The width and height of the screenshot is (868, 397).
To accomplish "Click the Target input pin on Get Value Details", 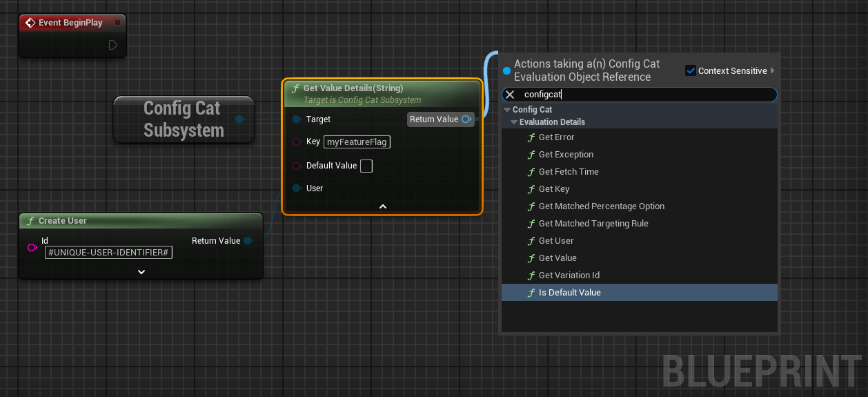I will tap(297, 119).
